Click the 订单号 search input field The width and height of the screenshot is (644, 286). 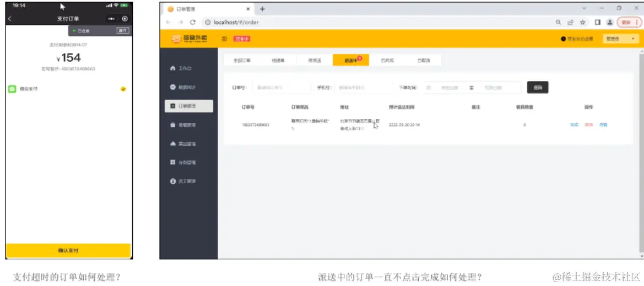tap(282, 87)
